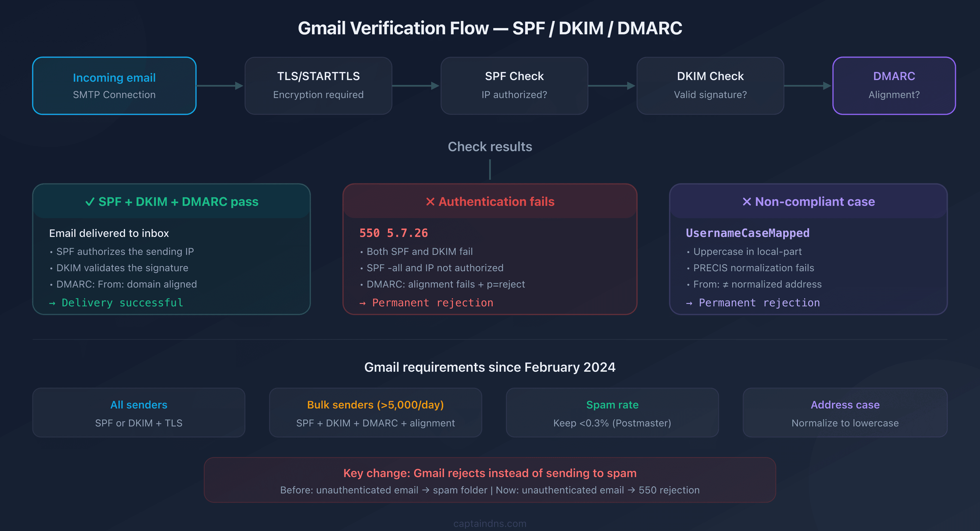Select the Incoming email box

tap(114, 86)
